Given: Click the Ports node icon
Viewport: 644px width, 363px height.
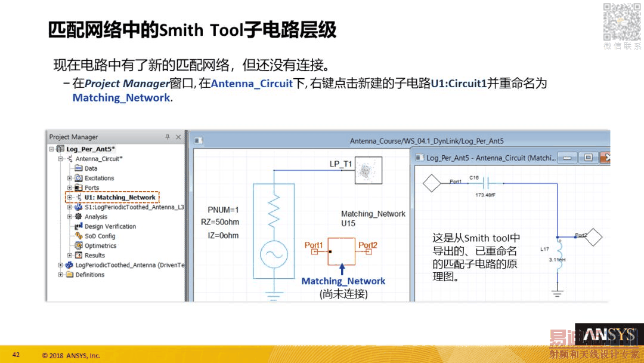Looking at the screenshot, I should coord(79,187).
